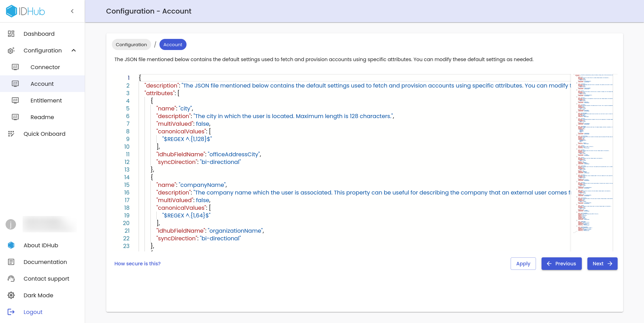Screen dimensions: 644x323
Task: Toggle Dark Mode
Action: (x=38, y=295)
